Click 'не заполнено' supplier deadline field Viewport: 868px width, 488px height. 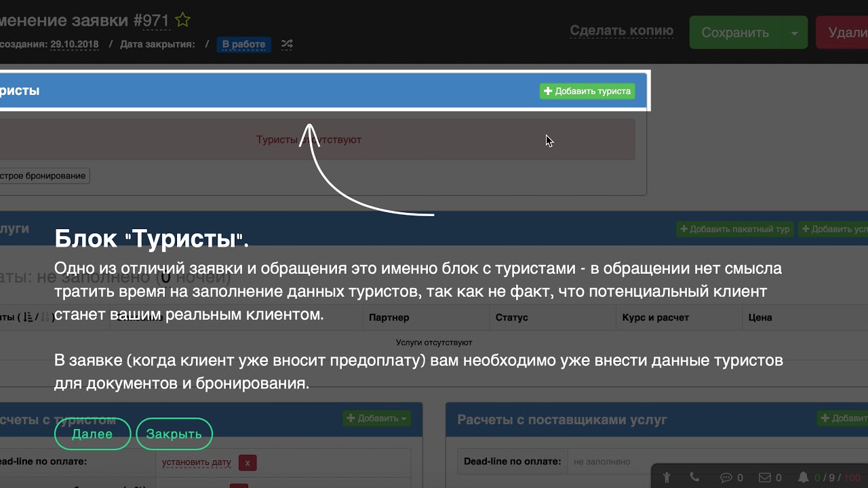click(602, 462)
